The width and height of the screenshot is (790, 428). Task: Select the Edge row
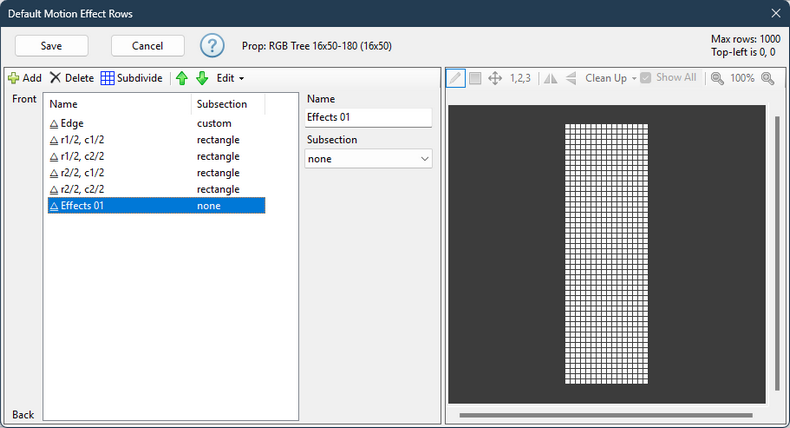point(156,123)
